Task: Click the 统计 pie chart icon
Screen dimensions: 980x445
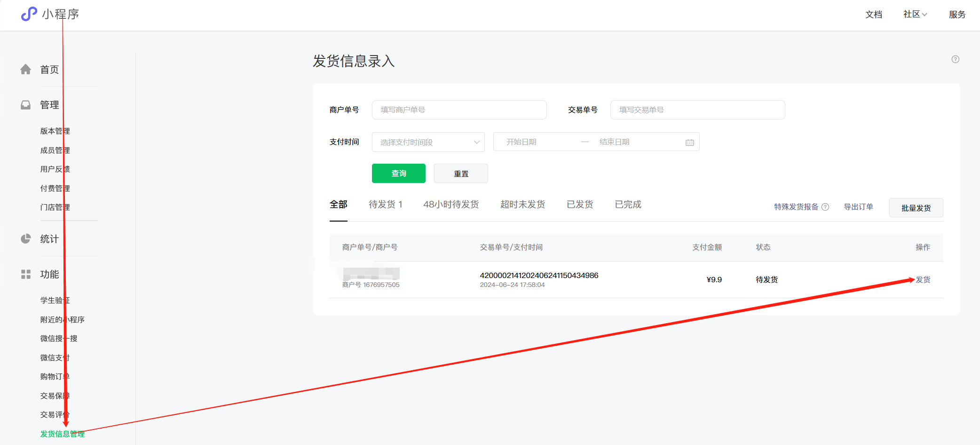Action: 26,239
